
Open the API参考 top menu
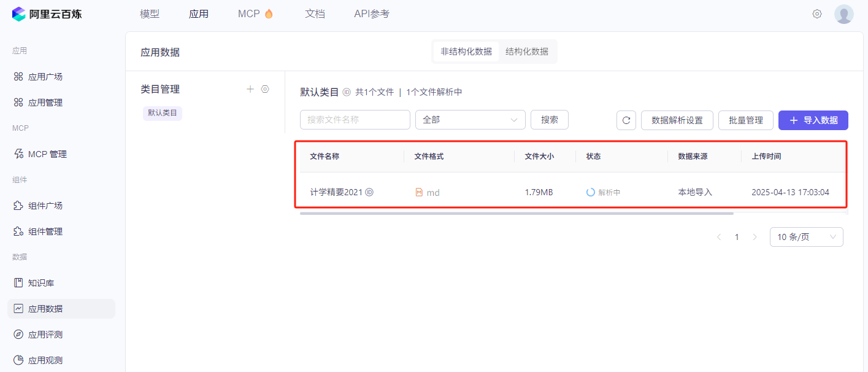point(372,14)
